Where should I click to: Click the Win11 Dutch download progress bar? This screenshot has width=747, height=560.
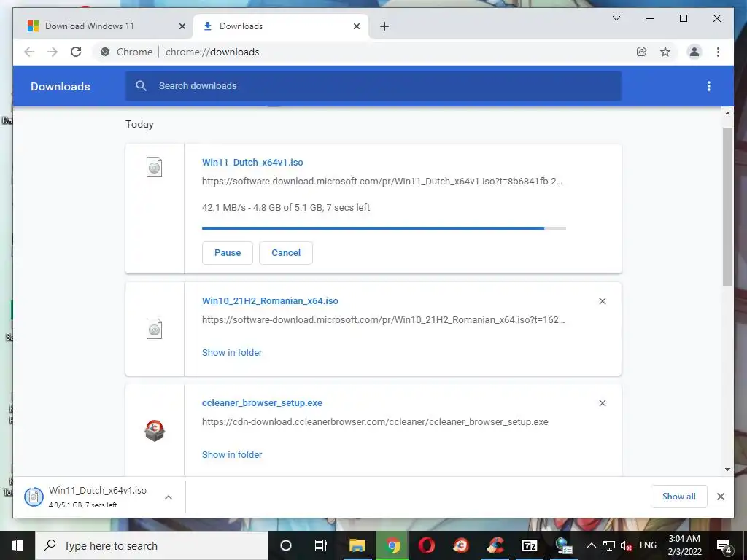click(384, 228)
